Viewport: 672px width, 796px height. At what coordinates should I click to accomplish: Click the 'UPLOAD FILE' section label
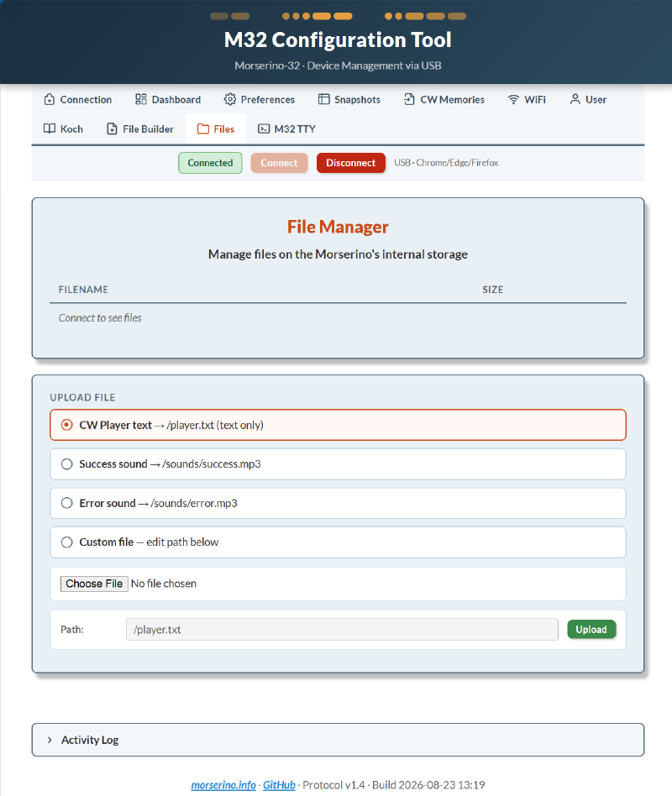[x=82, y=397]
